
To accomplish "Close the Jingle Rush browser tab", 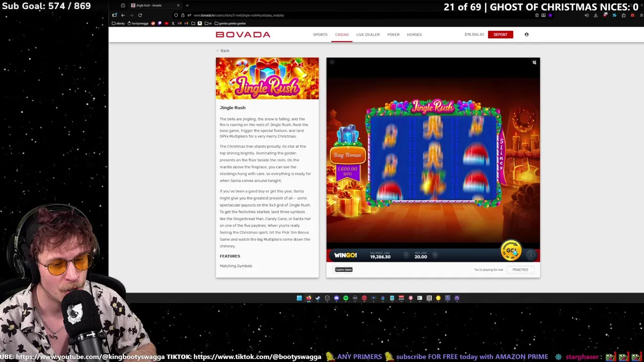I will (178, 5).
